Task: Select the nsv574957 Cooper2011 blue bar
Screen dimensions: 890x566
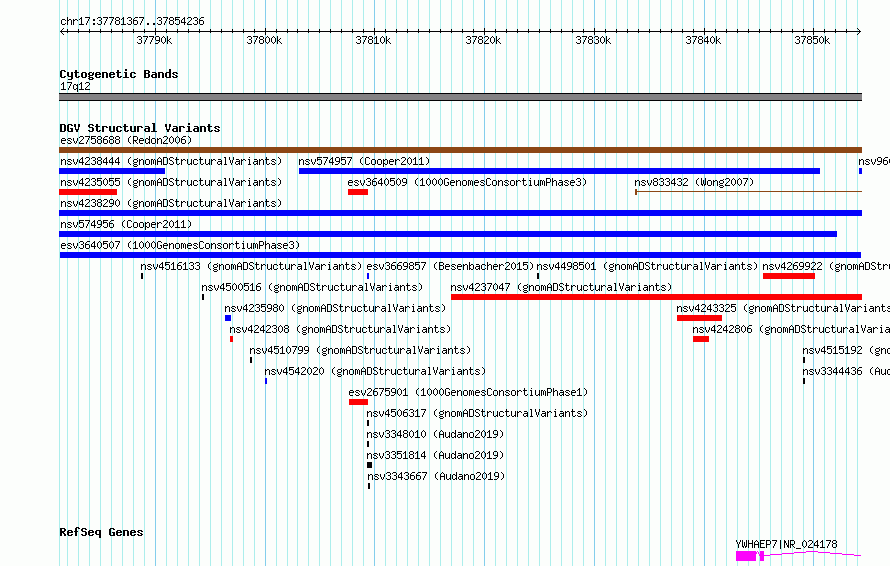Action: 559,171
